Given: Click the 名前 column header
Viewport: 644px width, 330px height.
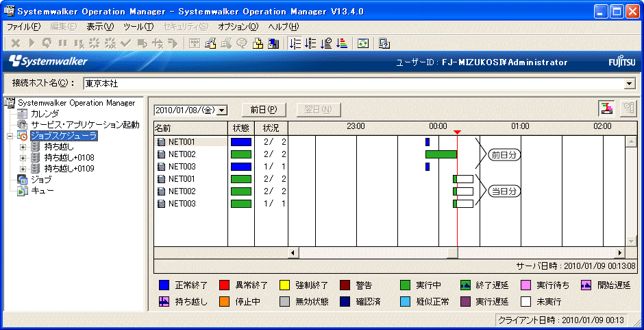Looking at the screenshot, I should coord(190,128).
